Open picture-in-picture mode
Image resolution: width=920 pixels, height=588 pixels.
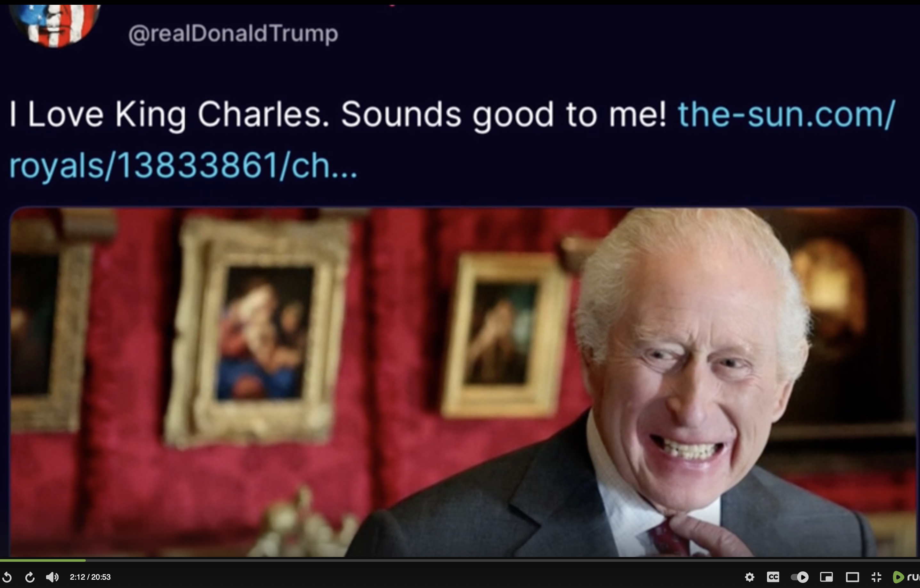tap(827, 577)
